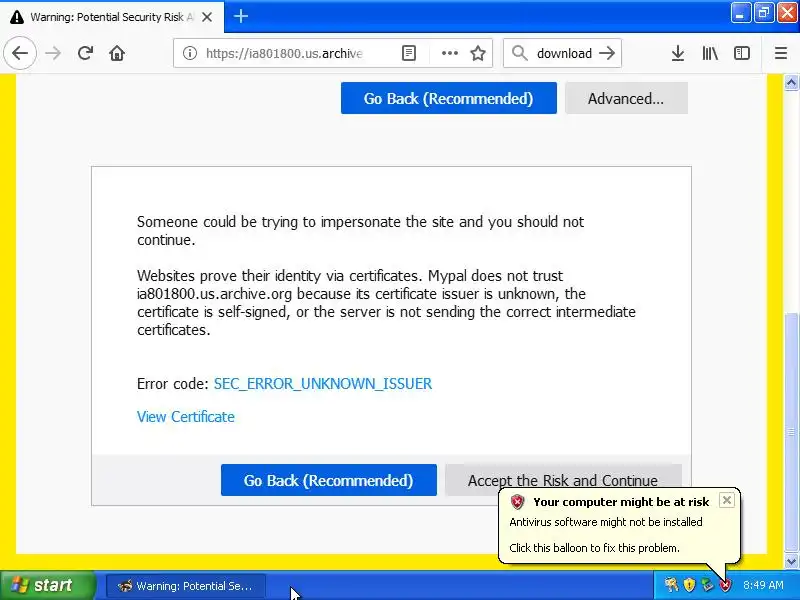Click the search magnifier icon
This screenshot has width=800, height=600.
tap(519, 53)
